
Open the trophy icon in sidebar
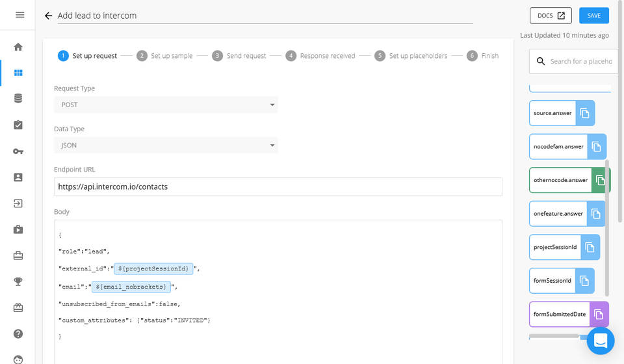pos(18,281)
